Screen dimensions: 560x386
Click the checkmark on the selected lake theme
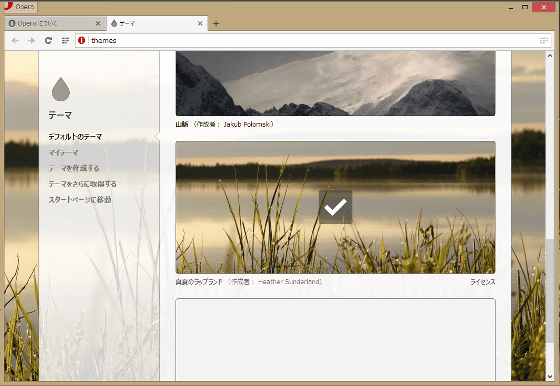click(x=335, y=207)
